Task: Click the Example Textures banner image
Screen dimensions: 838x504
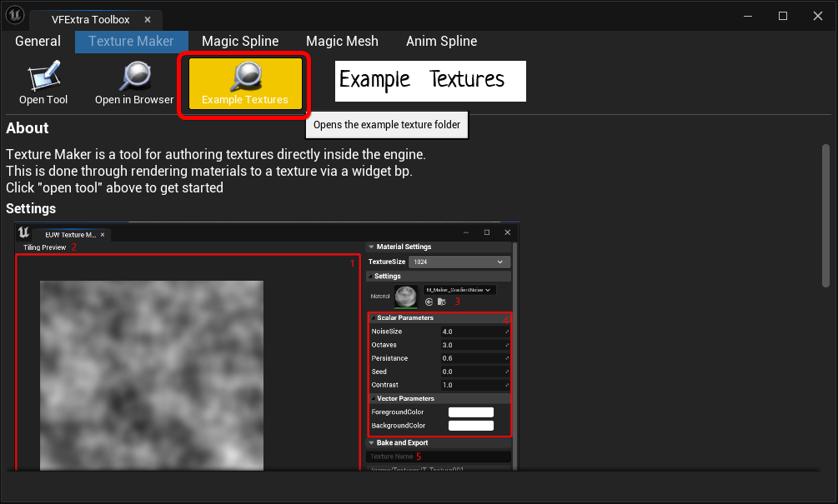Action: tap(430, 81)
